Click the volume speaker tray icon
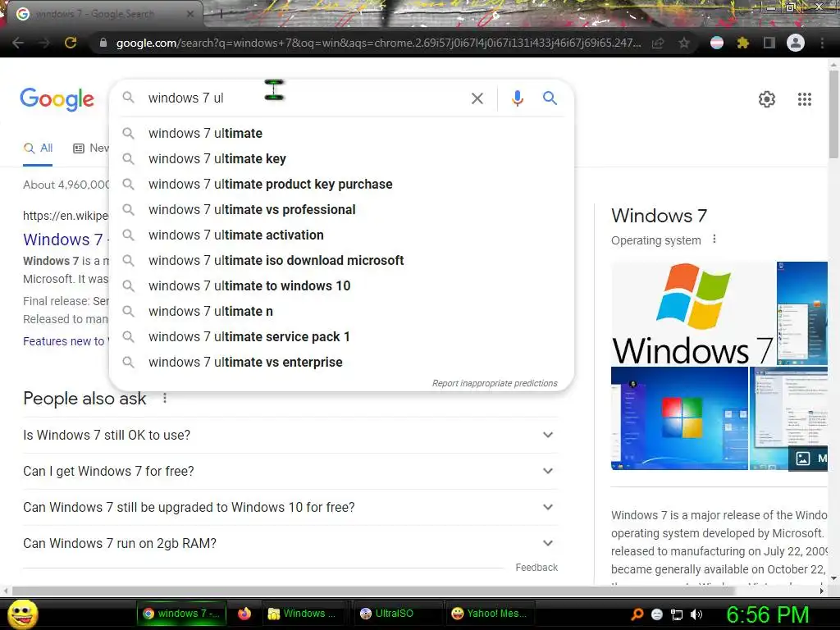 696,614
